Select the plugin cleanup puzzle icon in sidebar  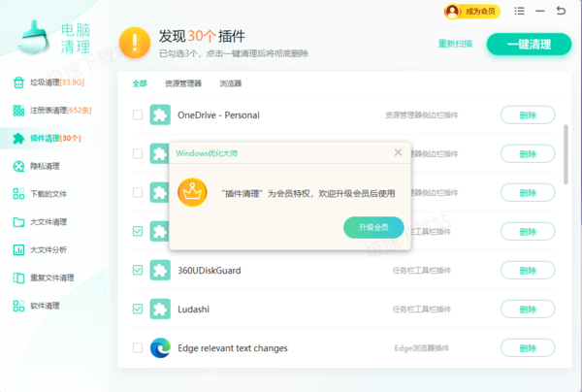click(x=18, y=138)
